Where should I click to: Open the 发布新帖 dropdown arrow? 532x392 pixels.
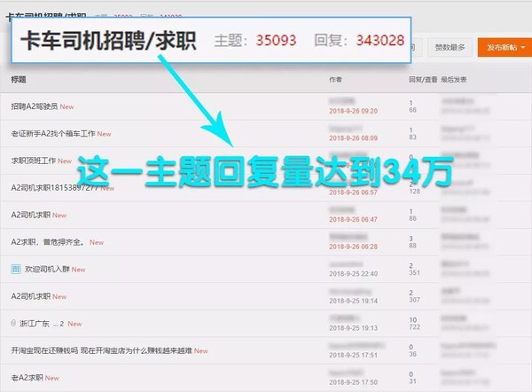(x=523, y=47)
